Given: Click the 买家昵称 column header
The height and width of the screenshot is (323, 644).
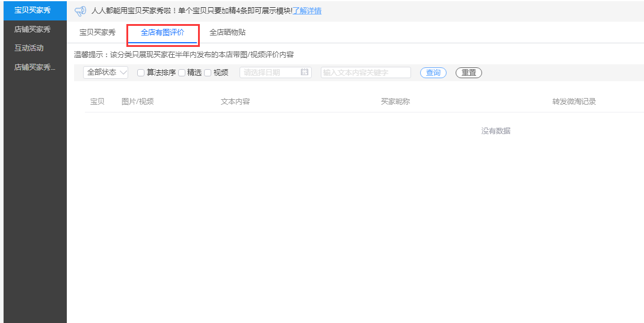Looking at the screenshot, I should click(395, 102).
